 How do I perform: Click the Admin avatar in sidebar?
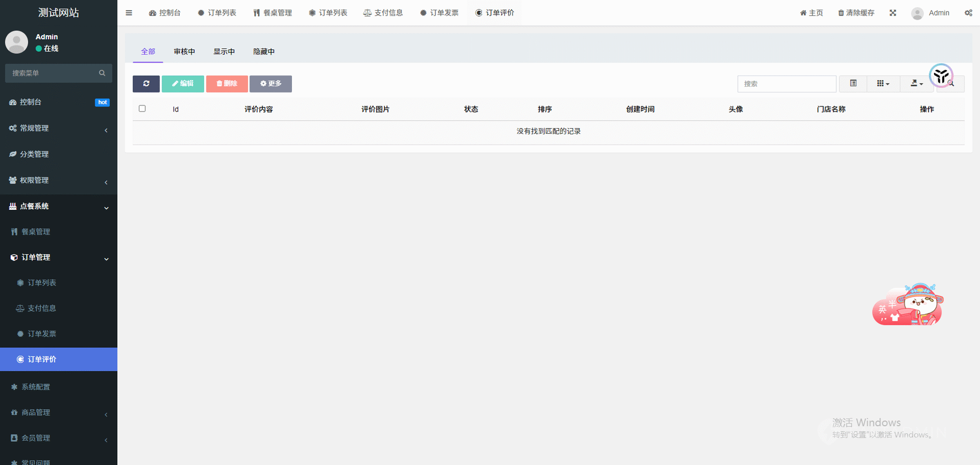point(17,42)
